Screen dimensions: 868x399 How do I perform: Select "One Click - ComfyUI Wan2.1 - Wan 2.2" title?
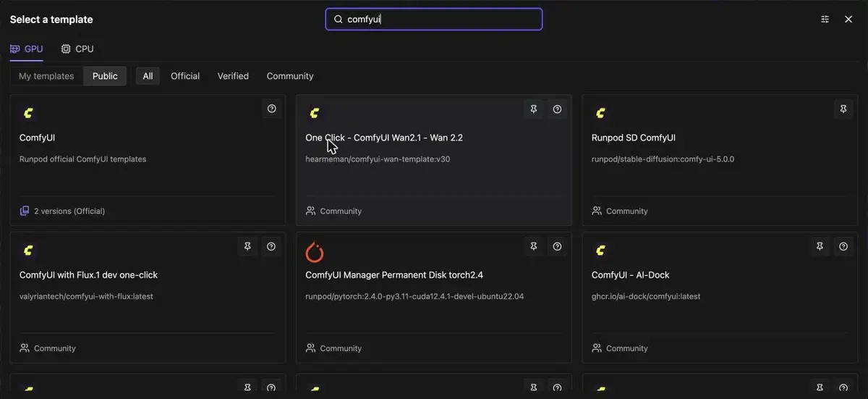pyautogui.click(x=384, y=138)
